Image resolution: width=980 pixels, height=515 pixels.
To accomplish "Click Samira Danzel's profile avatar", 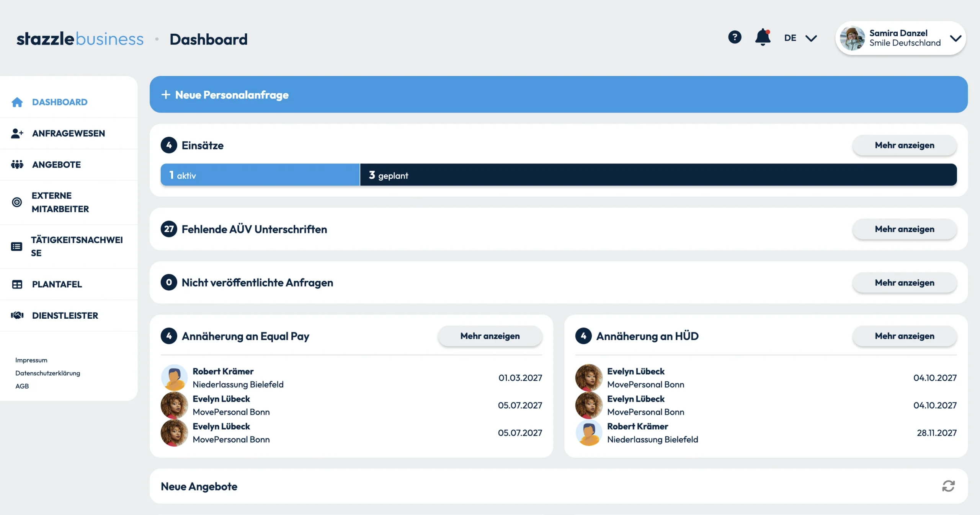I will click(852, 38).
